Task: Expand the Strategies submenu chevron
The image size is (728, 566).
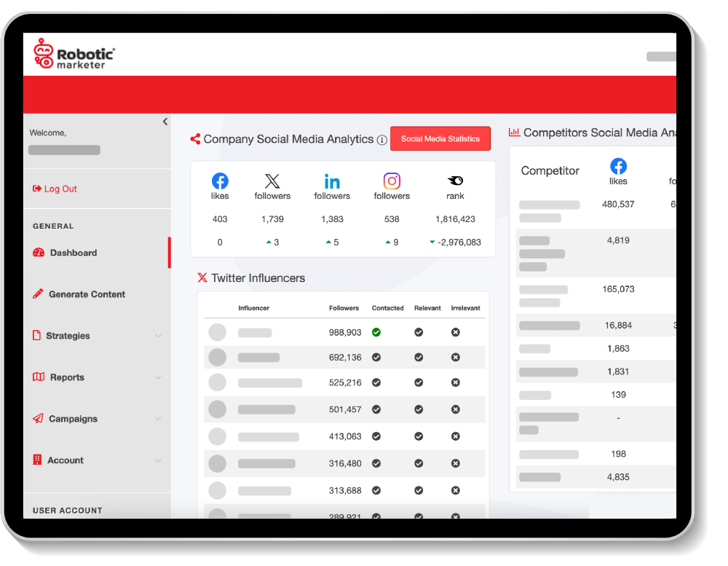Action: (x=158, y=336)
